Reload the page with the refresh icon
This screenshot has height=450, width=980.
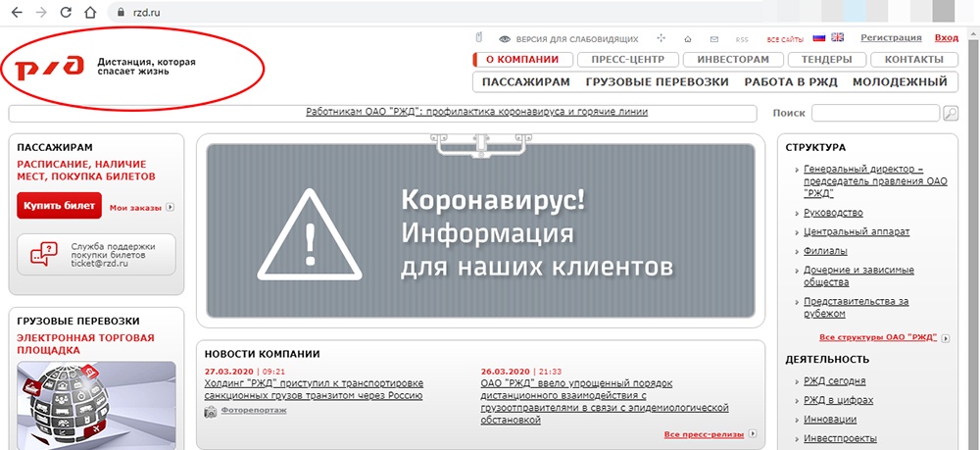[66, 13]
